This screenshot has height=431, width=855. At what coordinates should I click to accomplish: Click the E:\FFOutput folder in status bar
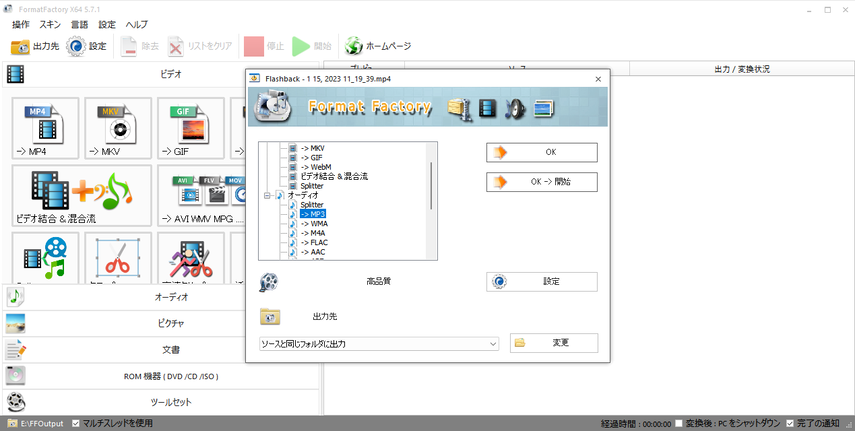coord(10,423)
